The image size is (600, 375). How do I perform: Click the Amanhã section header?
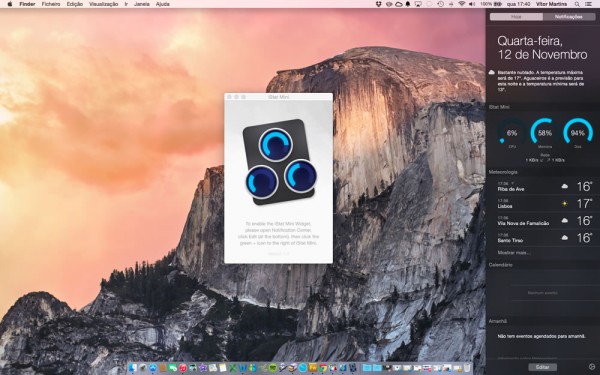[x=497, y=321]
